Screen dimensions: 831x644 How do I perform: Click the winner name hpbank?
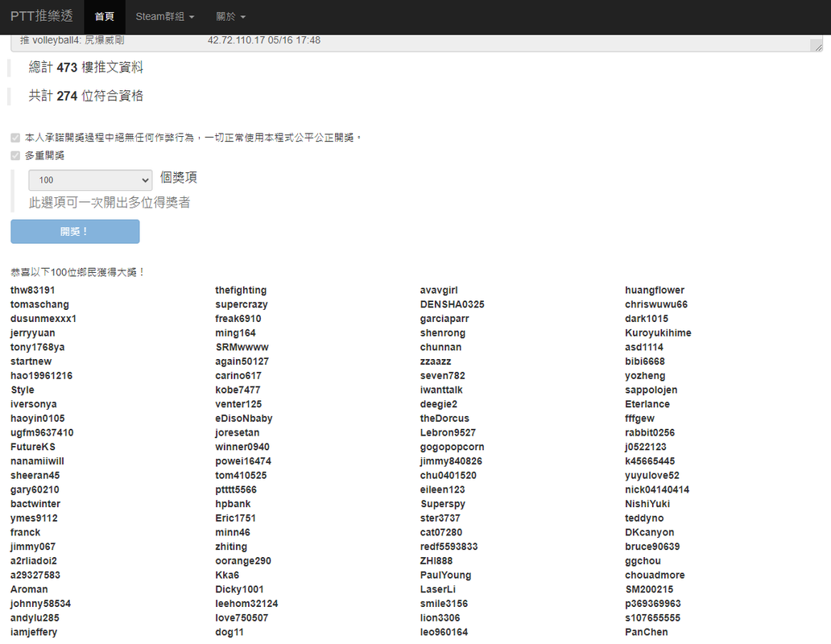[x=234, y=504]
